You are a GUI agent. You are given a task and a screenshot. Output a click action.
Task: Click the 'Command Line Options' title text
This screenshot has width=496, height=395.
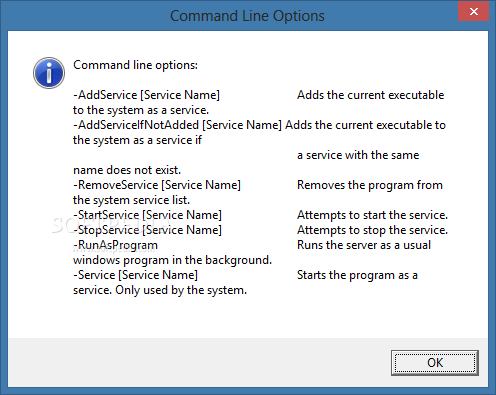click(x=247, y=16)
